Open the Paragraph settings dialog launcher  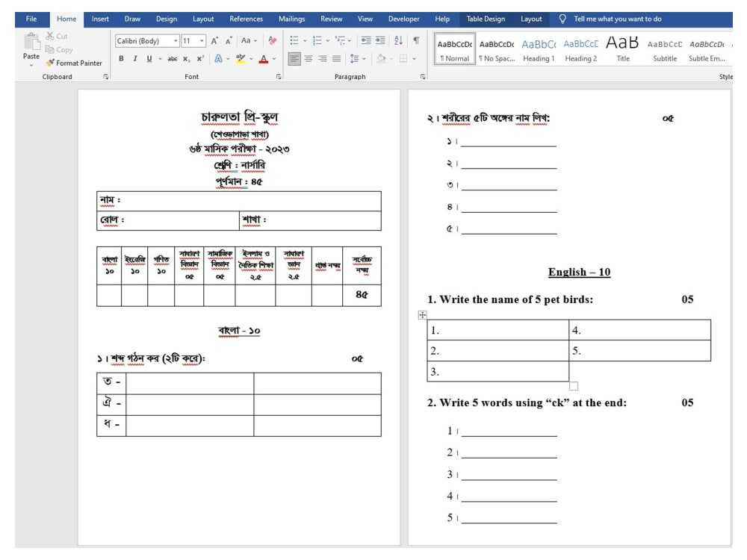(423, 77)
